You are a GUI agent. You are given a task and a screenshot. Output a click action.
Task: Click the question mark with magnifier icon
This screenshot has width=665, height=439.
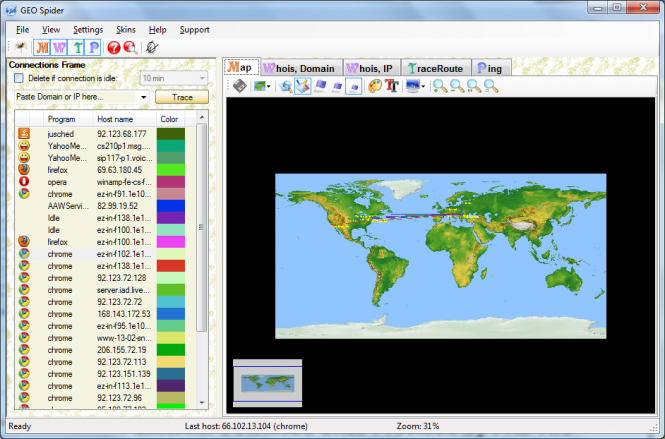pos(130,47)
